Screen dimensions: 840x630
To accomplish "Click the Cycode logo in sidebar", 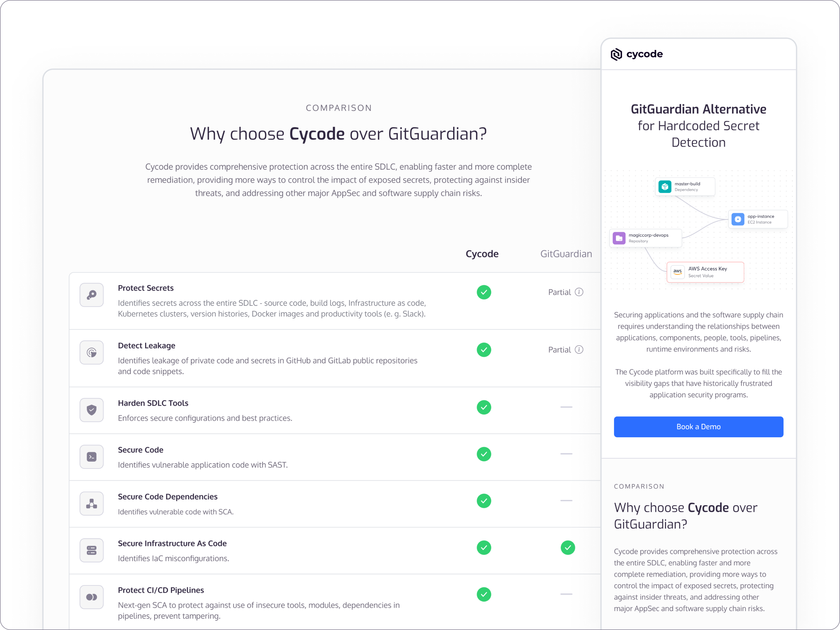I will pyautogui.click(x=637, y=54).
